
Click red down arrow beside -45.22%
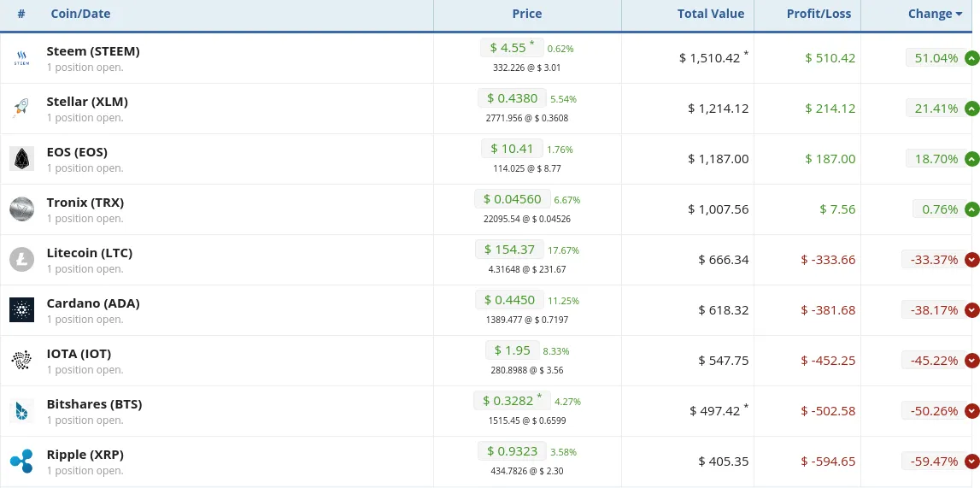[971, 361]
